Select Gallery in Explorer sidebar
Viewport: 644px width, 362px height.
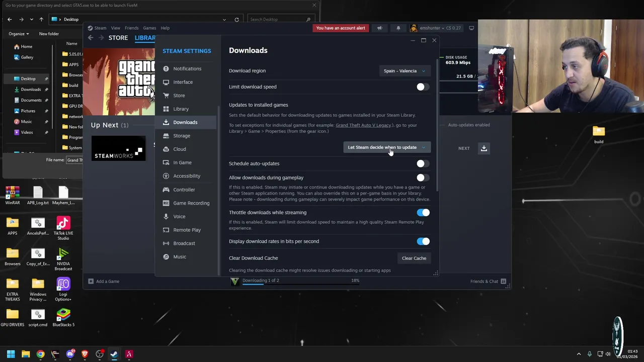27,57
